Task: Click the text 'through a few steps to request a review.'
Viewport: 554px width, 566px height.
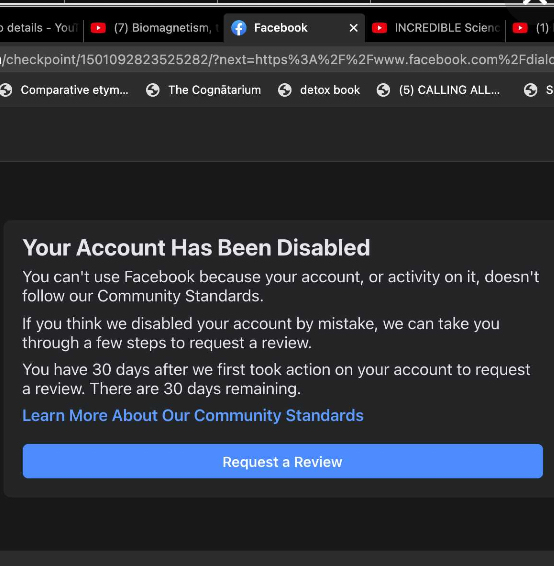Action: point(167,343)
